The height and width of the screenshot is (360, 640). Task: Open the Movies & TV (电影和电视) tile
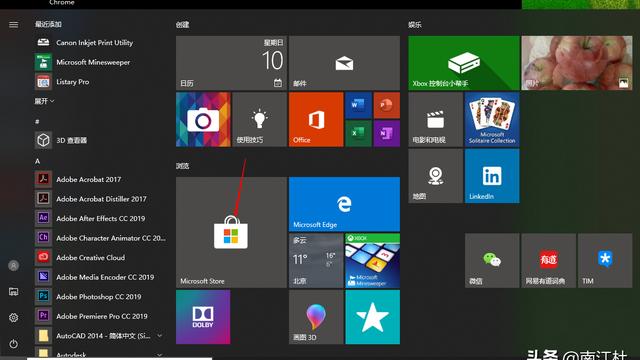click(436, 120)
